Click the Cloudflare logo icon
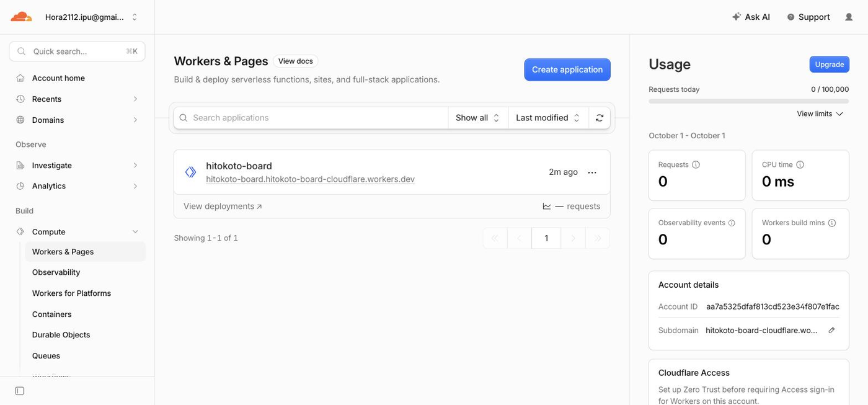This screenshot has height=405, width=868. tap(21, 17)
